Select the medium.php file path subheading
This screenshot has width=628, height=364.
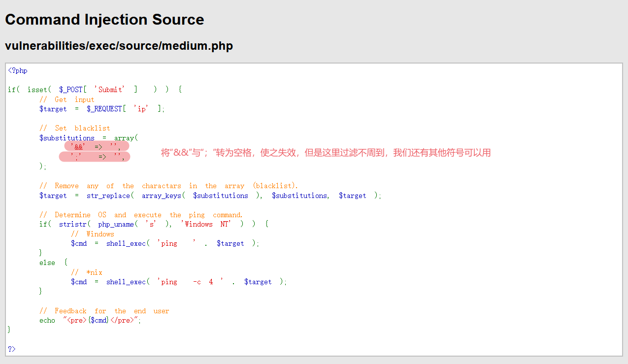click(x=119, y=46)
